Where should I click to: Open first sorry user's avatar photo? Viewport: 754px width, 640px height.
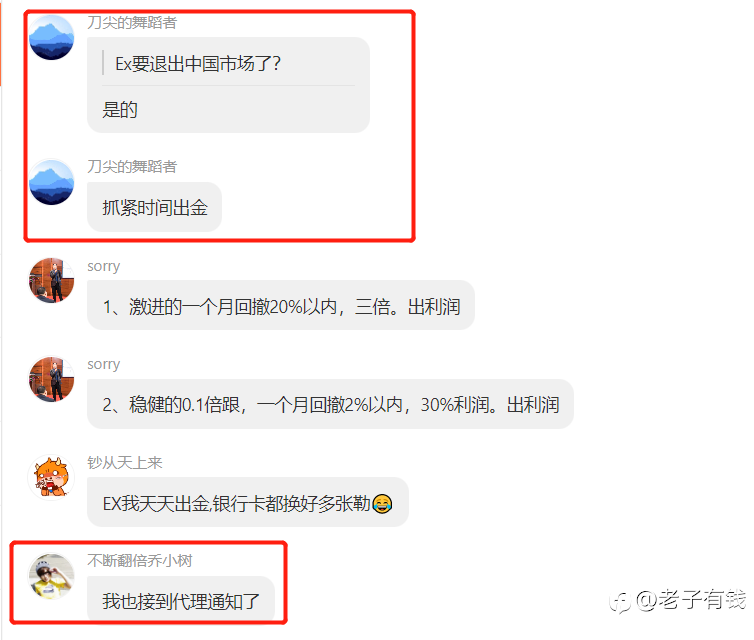pyautogui.click(x=51, y=280)
